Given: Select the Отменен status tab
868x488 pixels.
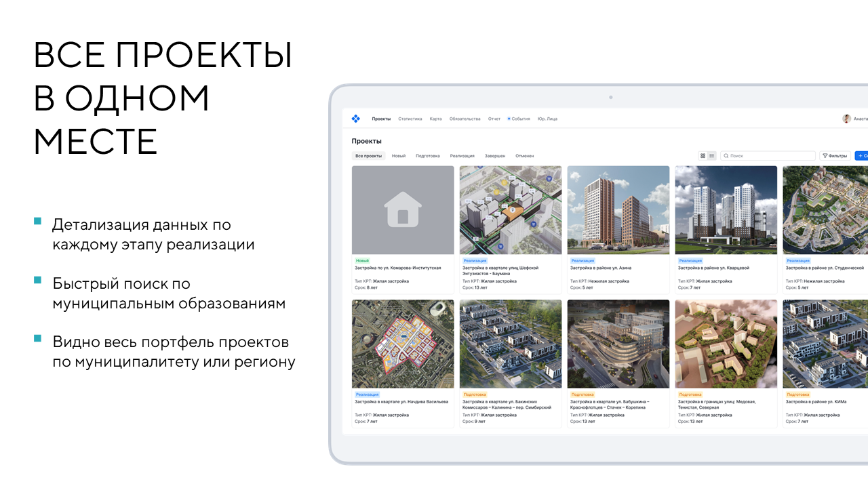Looking at the screenshot, I should (x=525, y=156).
